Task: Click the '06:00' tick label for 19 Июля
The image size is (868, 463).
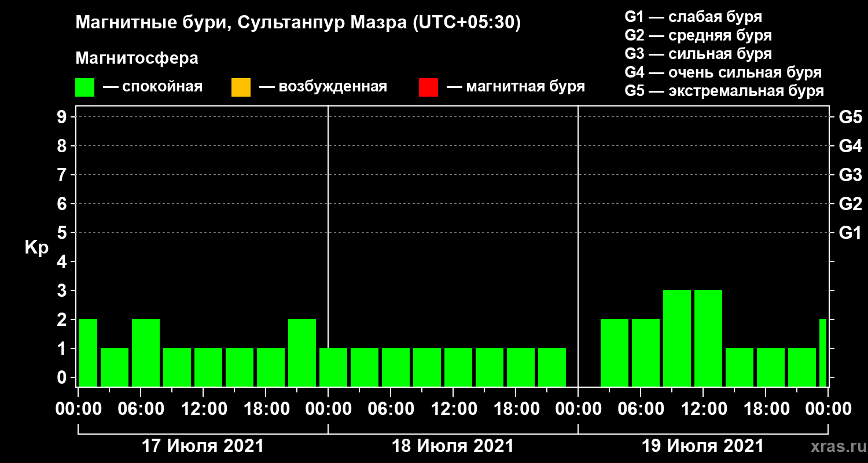Action: tap(641, 409)
